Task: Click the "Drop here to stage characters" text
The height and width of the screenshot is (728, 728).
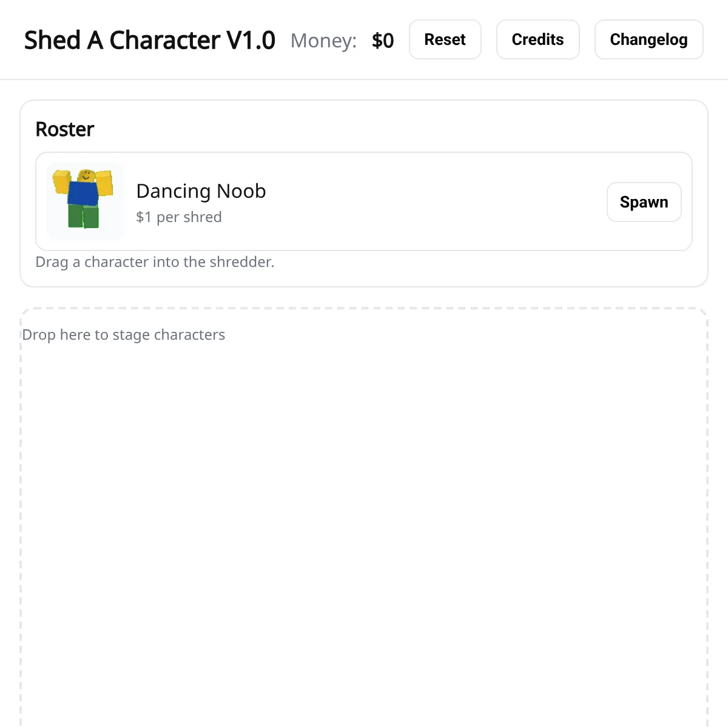Action: [x=123, y=335]
